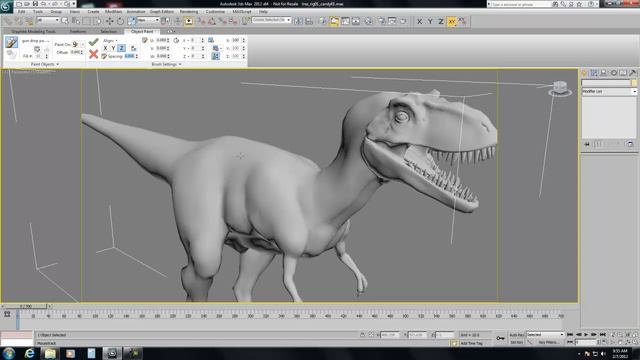Cancel paint with the red X
The width and height of the screenshot is (640, 360).
[x=93, y=54]
